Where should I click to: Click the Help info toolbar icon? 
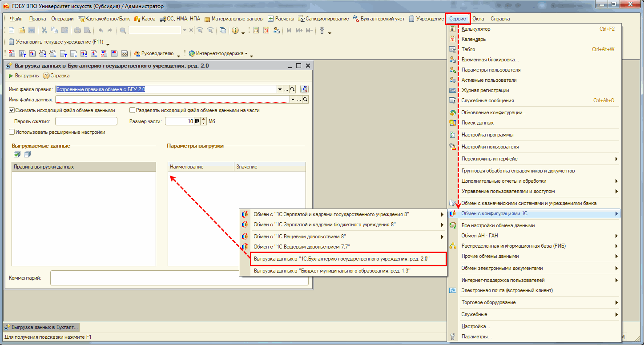tap(234, 30)
